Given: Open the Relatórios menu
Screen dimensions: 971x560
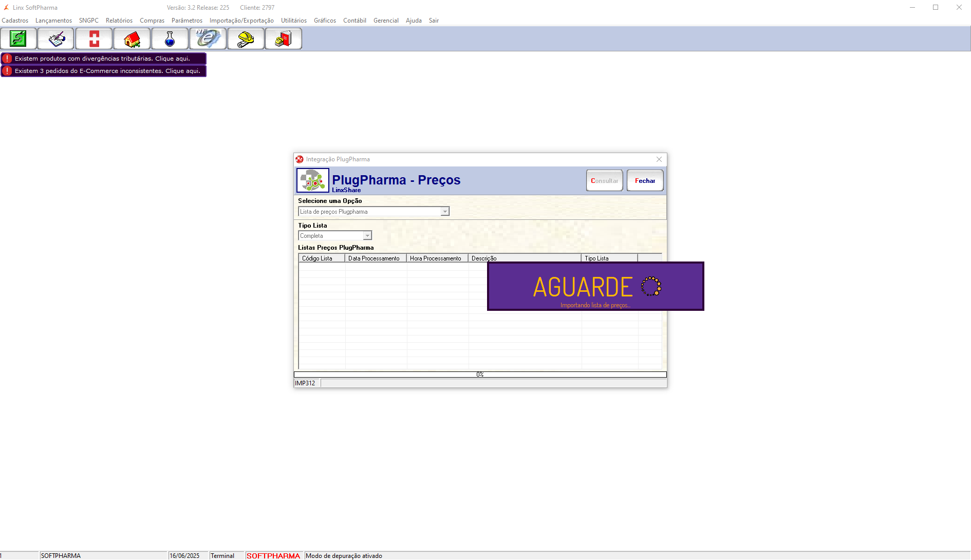Looking at the screenshot, I should click(119, 21).
